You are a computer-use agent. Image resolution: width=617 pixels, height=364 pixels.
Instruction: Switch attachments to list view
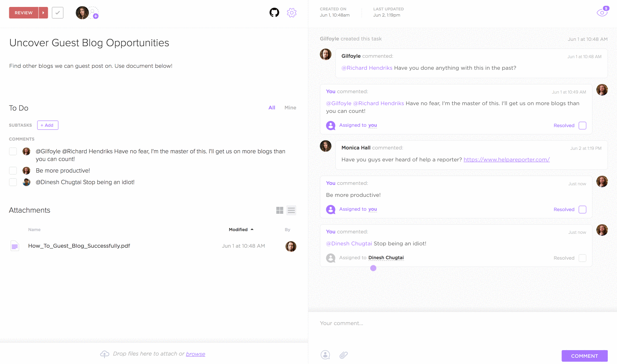coord(292,210)
